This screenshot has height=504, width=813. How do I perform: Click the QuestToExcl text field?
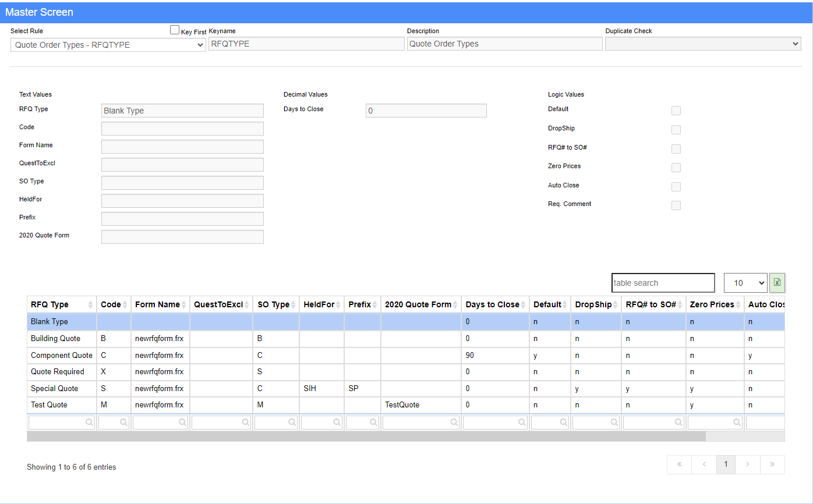(182, 165)
